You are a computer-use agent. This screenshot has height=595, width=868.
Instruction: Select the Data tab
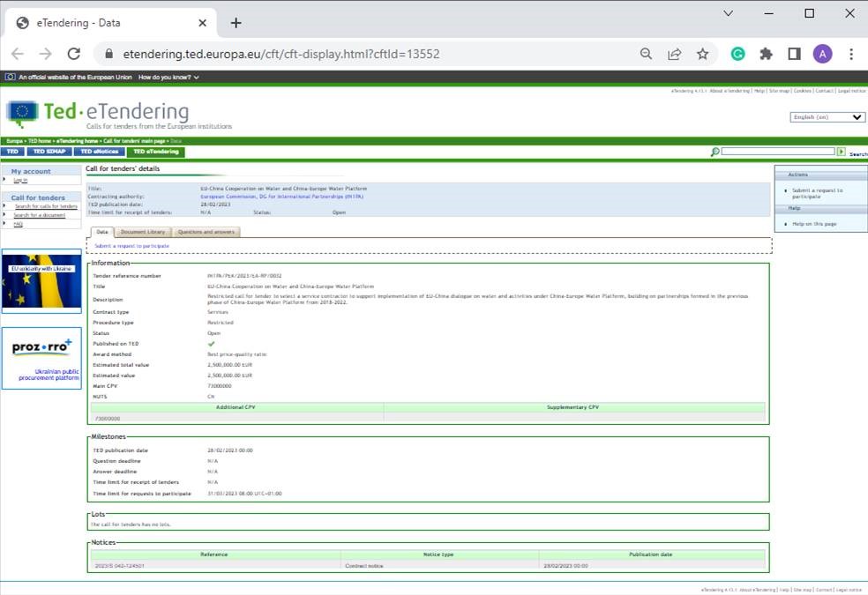pos(102,232)
